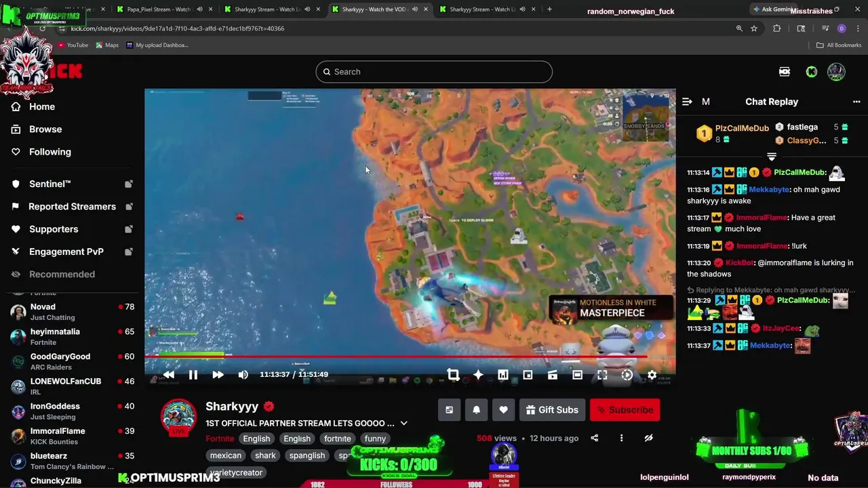Bookmark this page with star icon
This screenshot has height=488, width=868.
754,28
